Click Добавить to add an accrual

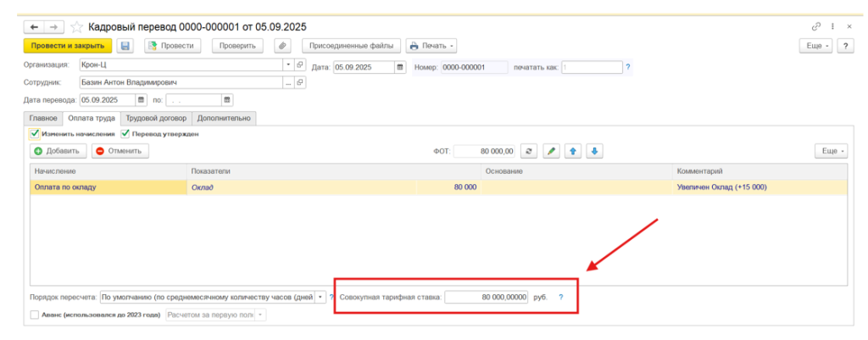[x=58, y=151]
